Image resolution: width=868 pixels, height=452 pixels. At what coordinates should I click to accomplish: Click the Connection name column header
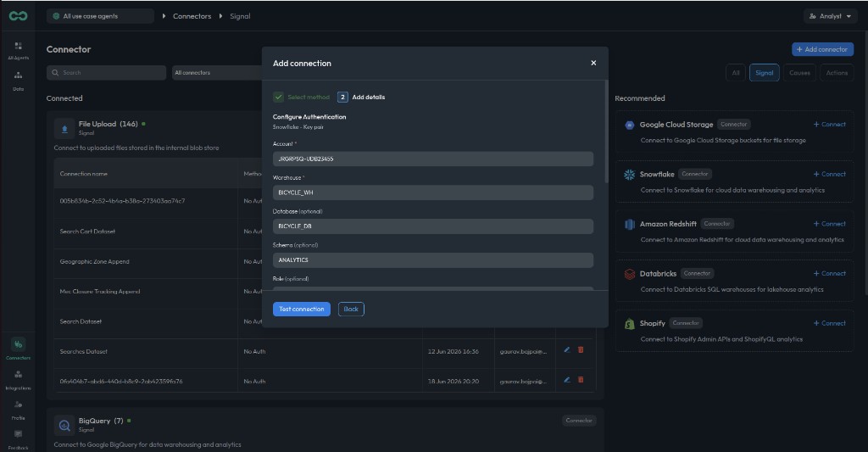[x=84, y=174]
